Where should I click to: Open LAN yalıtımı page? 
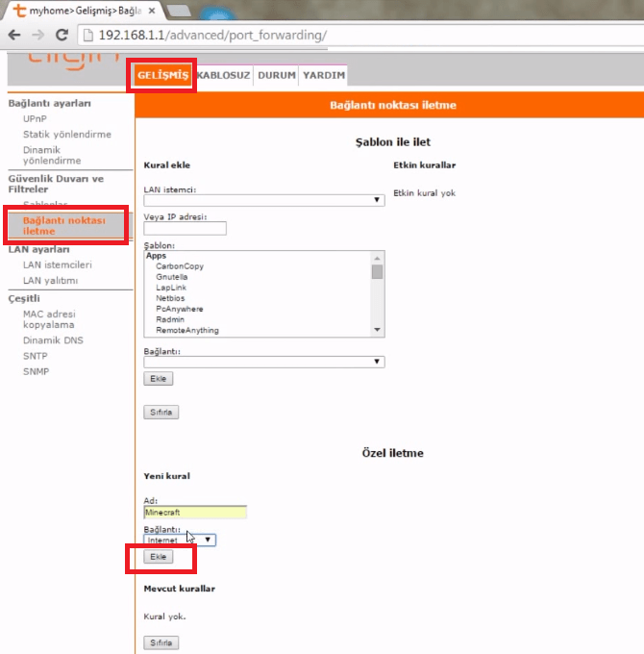pyautogui.click(x=50, y=281)
